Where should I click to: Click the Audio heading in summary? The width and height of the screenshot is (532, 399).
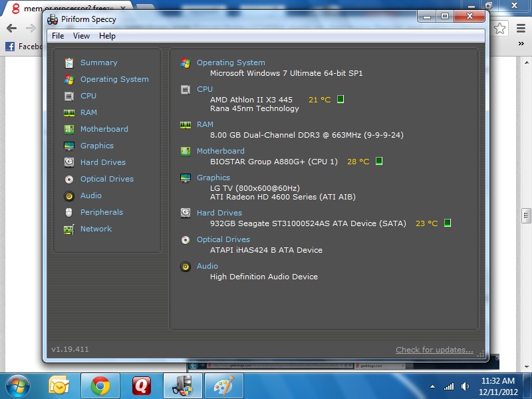[x=207, y=266]
